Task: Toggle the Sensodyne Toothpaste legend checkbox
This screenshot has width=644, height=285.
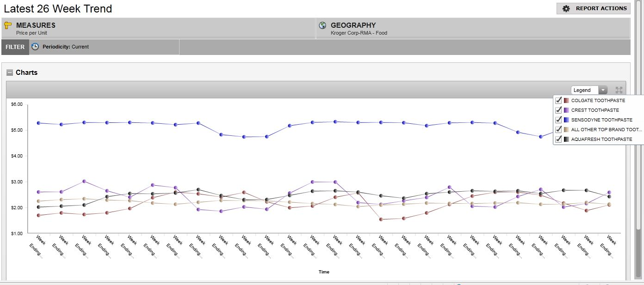Action: [x=558, y=120]
